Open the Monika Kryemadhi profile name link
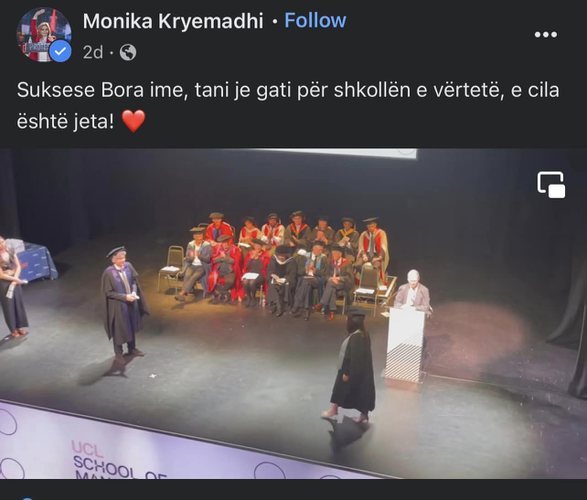This screenshot has width=587, height=500. pos(173,21)
